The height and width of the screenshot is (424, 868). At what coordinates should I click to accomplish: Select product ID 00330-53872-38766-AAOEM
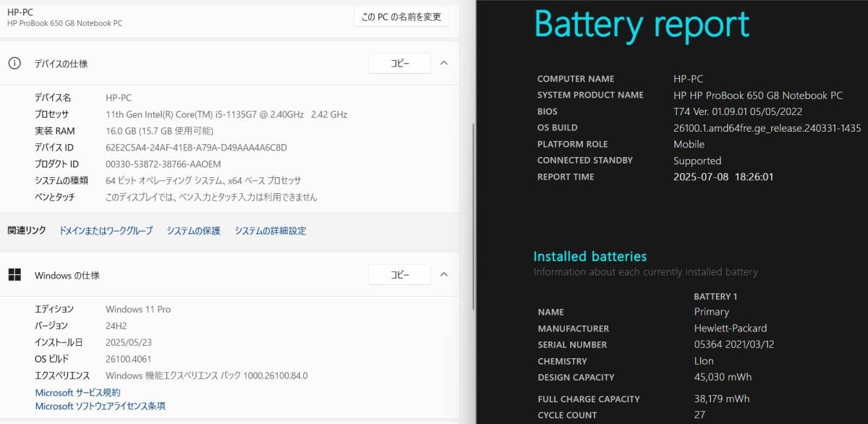[x=163, y=164]
